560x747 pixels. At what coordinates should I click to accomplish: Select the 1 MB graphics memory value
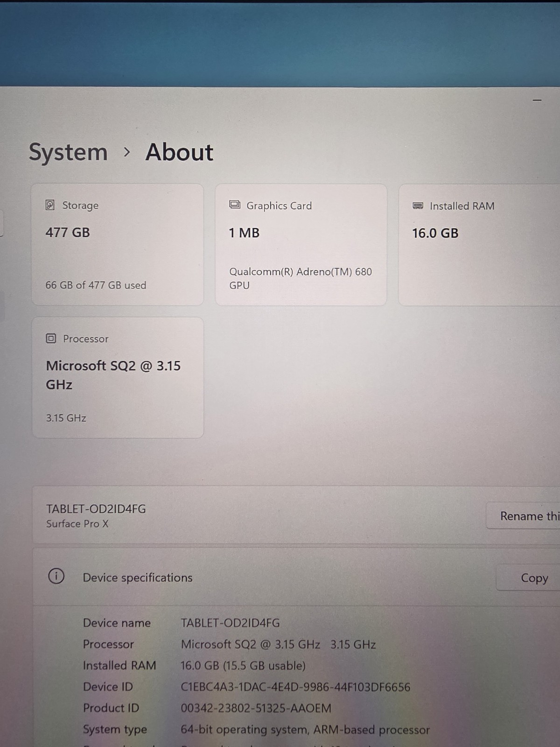[244, 233]
